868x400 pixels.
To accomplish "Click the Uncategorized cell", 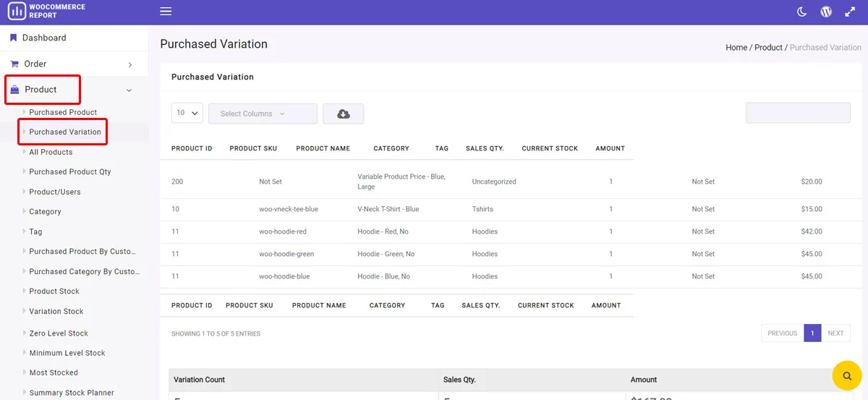I will [494, 182].
